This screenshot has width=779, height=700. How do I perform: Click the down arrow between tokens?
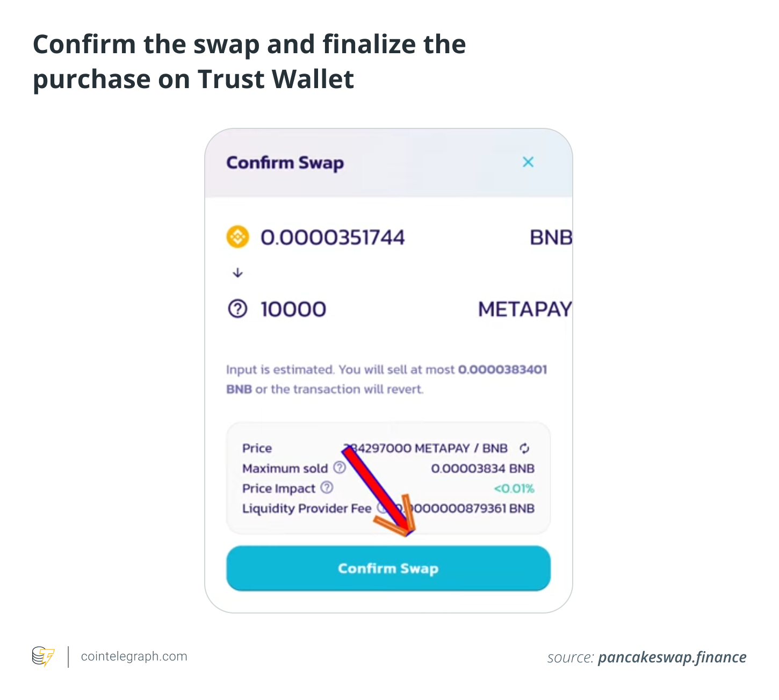237,273
